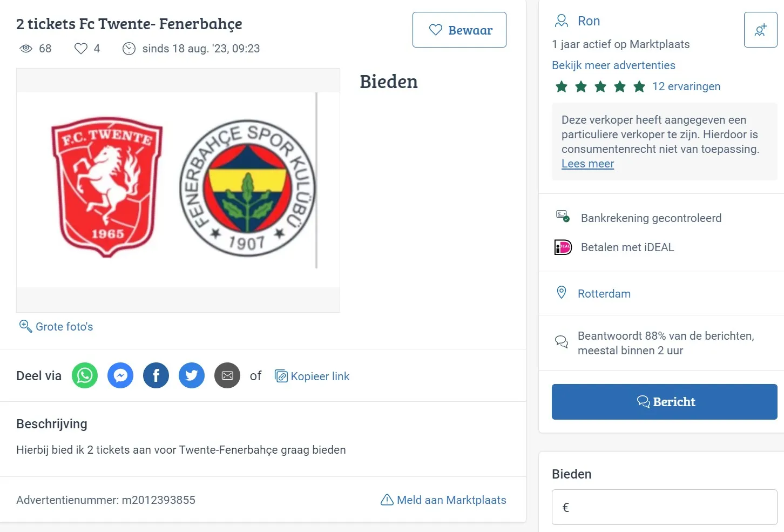Follow seller Ron via the add-person icon
This screenshot has height=532, width=784.
(760, 30)
